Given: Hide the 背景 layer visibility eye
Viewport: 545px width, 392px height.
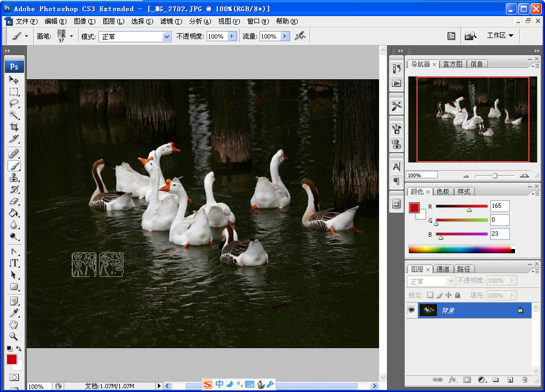Looking at the screenshot, I should pos(411,310).
